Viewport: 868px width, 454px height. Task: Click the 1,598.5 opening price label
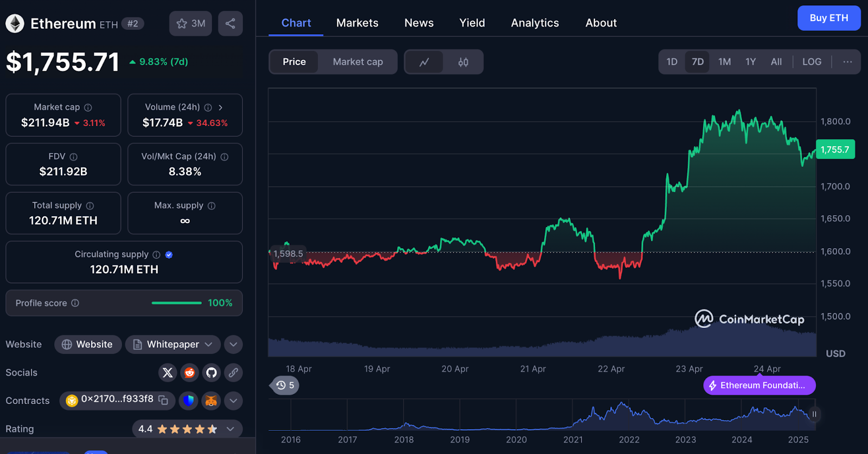coord(287,254)
